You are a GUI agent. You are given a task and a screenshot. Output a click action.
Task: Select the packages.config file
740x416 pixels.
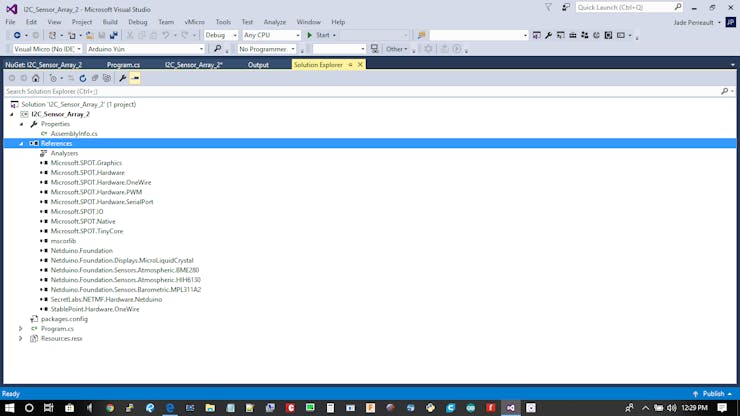64,319
